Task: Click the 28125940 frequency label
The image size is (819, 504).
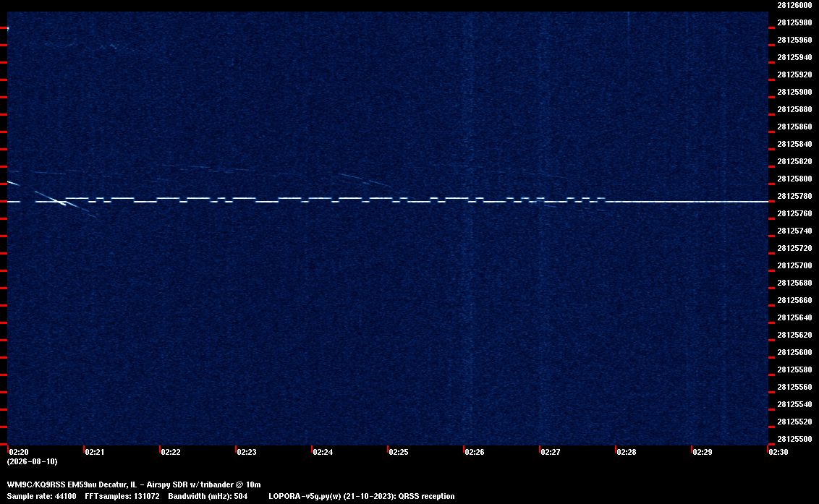Action: tap(794, 57)
